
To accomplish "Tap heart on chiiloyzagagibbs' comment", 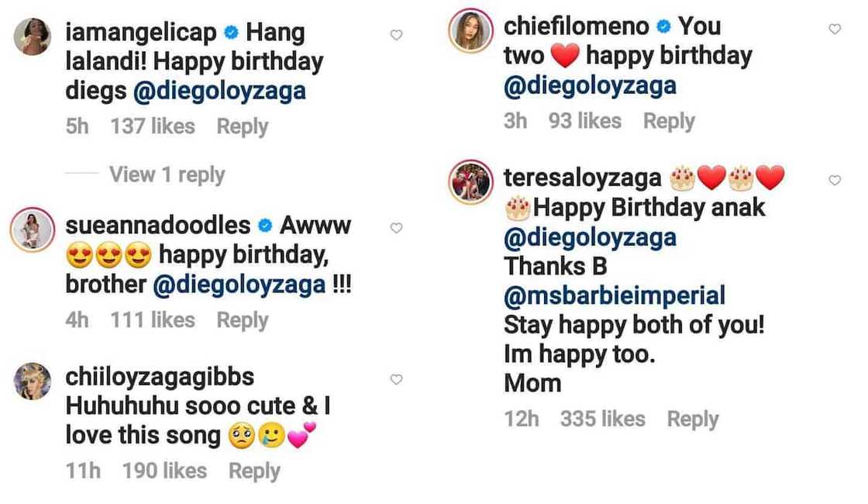I will coord(396,380).
